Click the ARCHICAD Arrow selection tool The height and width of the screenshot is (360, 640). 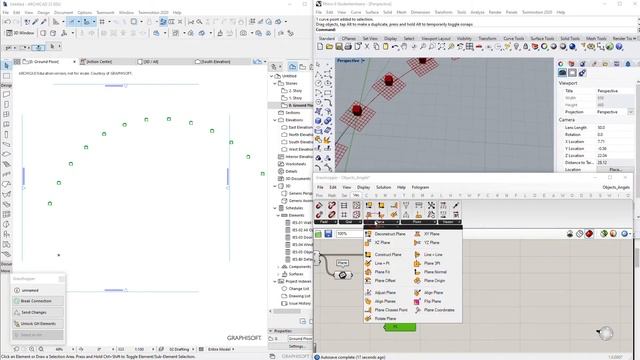(x=6, y=65)
